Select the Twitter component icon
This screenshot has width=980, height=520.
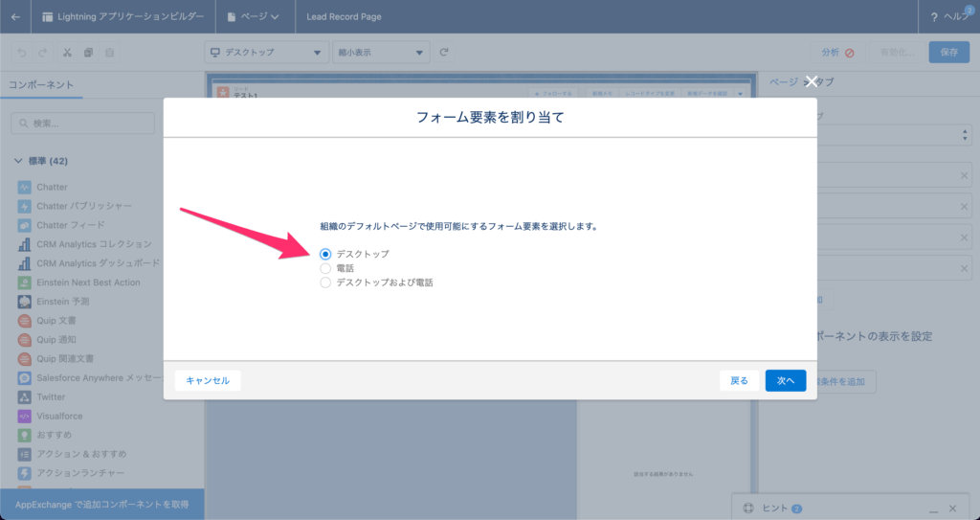(24, 396)
